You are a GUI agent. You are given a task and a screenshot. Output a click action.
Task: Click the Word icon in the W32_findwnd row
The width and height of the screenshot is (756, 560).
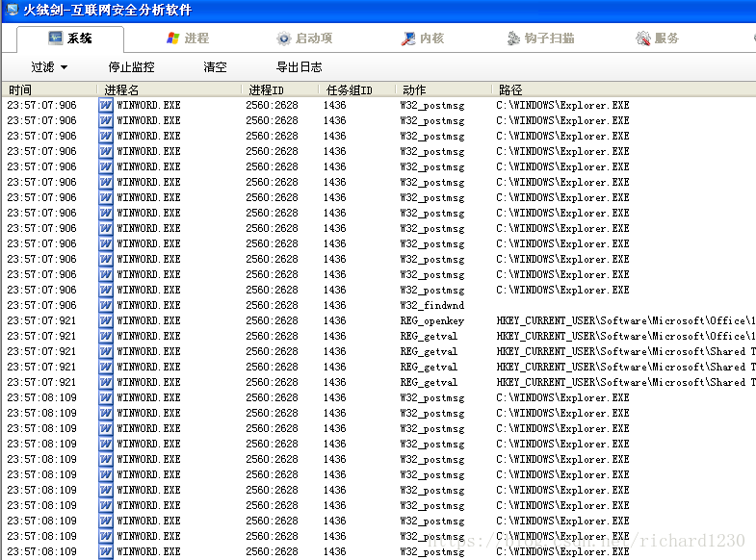(106, 305)
